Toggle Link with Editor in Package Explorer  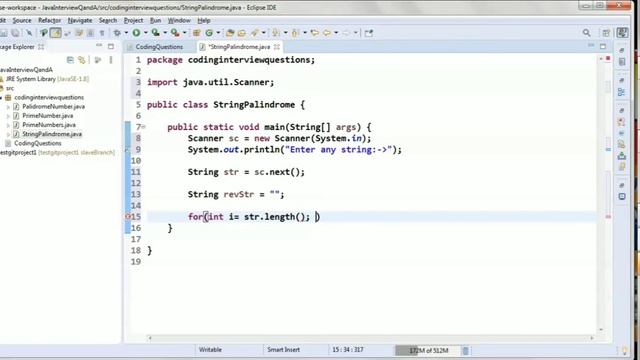pyautogui.click(x=82, y=60)
